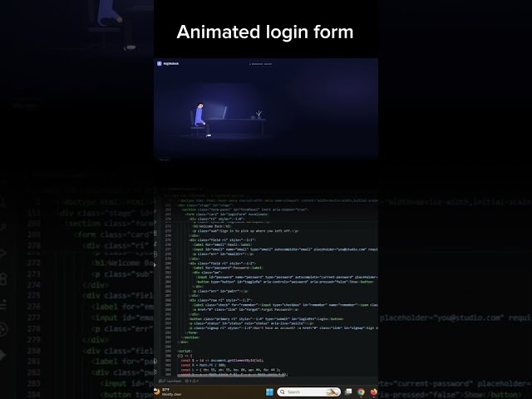The image size is (532, 399).
Task: Open Task View on the taskbar
Action: (348, 392)
